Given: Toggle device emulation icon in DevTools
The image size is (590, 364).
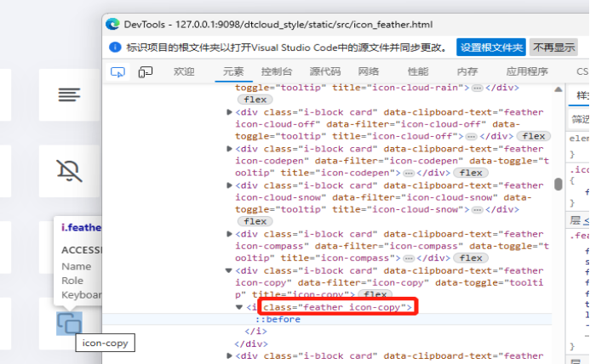Looking at the screenshot, I should click(x=146, y=71).
